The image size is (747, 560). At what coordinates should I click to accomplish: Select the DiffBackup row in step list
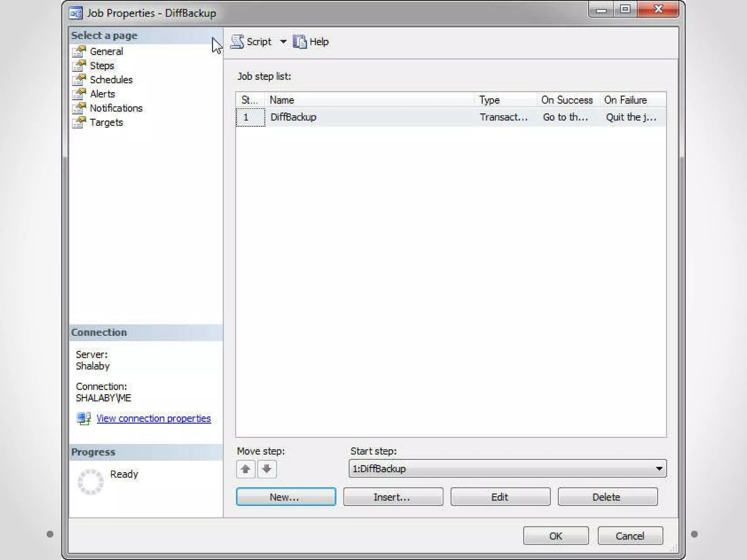point(293,117)
